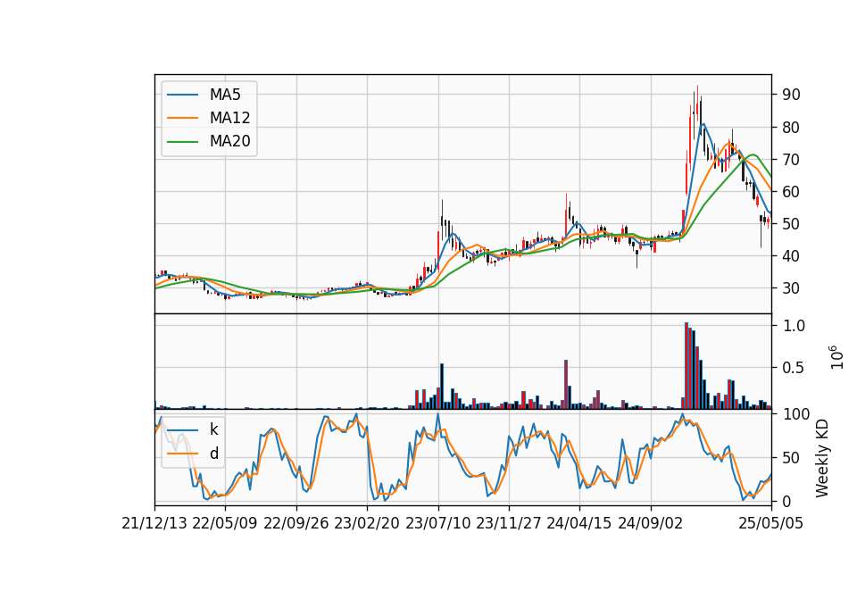Click the k legend label in KD panel
Image resolution: width=857 pixels, height=616 pixels.
(213, 429)
